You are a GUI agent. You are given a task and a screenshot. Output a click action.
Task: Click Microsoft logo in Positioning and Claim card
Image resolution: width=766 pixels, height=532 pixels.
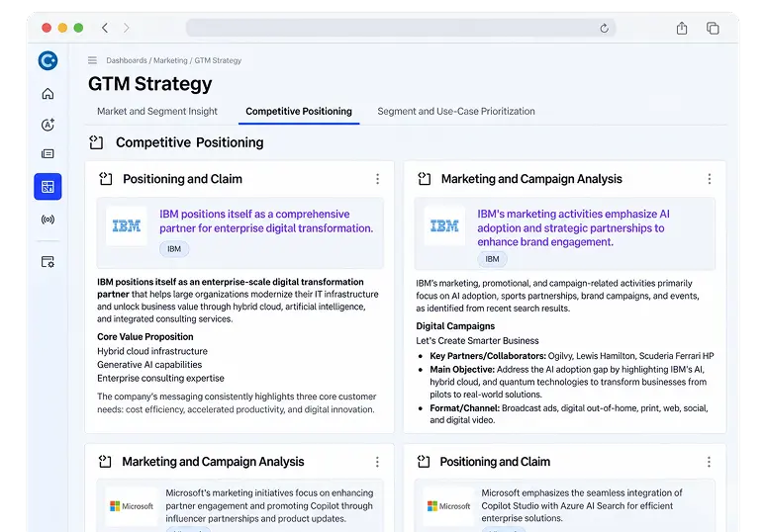click(448, 506)
